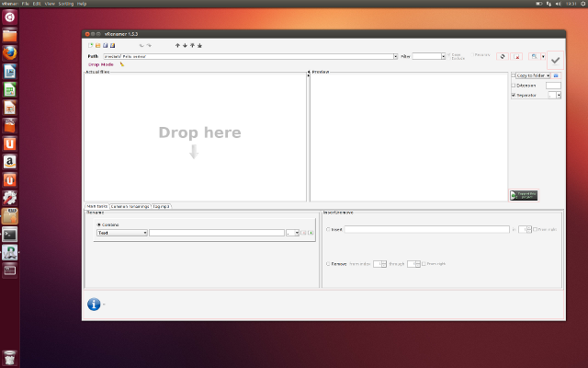Click the large checkmark apply rename button

point(555,60)
